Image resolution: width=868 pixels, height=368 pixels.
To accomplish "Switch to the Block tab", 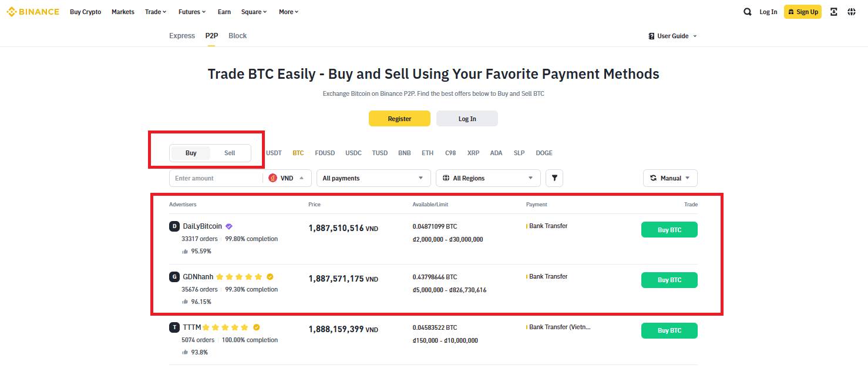I will pyautogui.click(x=237, y=36).
